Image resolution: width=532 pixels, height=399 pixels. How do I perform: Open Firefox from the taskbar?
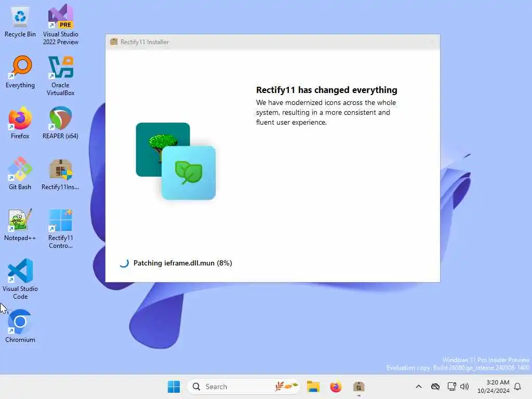tap(336, 387)
